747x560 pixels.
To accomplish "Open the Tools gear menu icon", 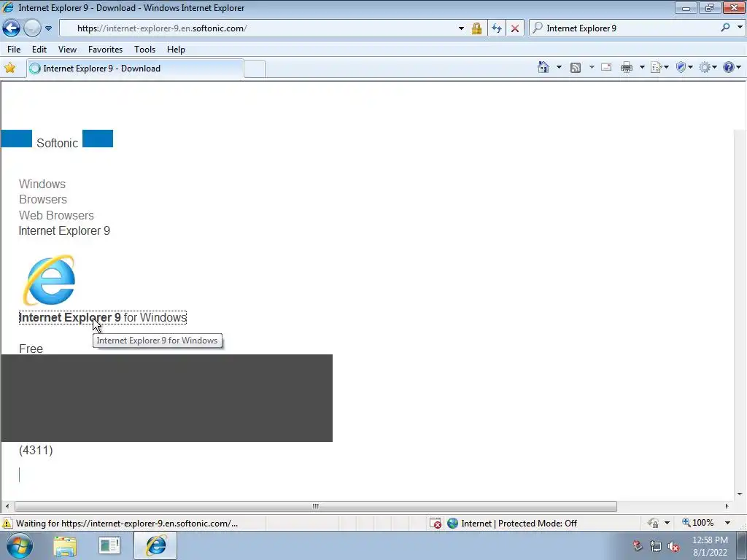I will coord(708,68).
